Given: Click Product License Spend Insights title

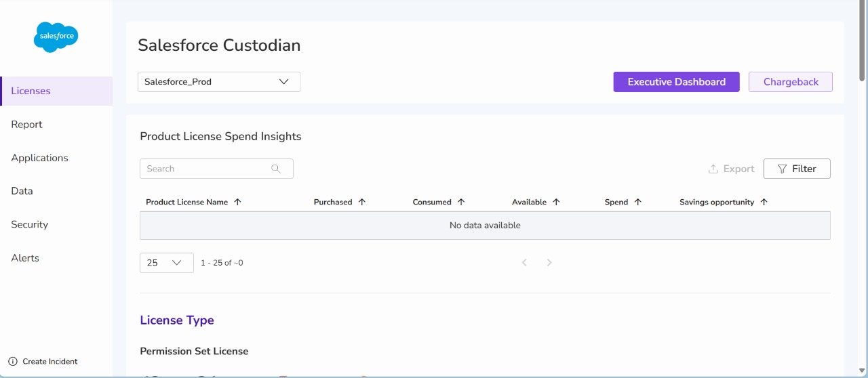Looking at the screenshot, I should (220, 136).
